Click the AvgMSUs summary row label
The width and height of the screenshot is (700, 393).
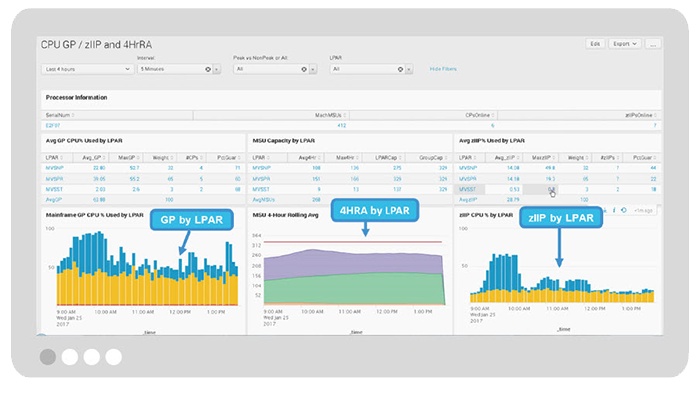(x=263, y=200)
